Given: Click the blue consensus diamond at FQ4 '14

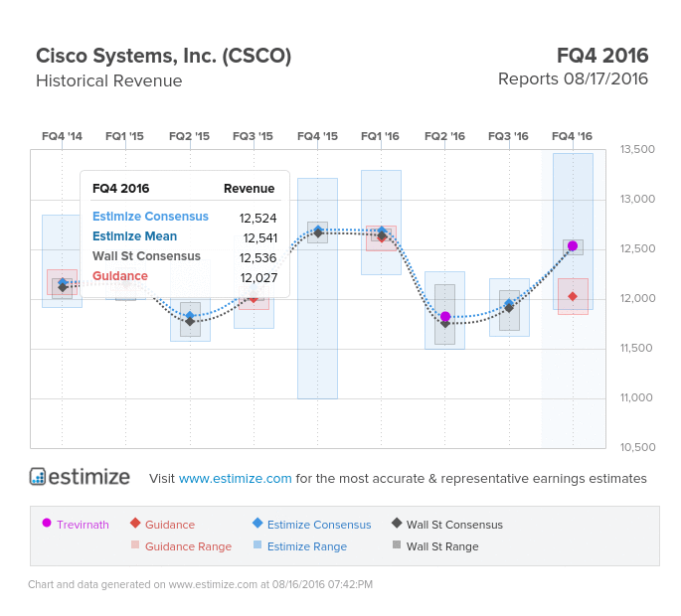Looking at the screenshot, I should click(x=63, y=282).
